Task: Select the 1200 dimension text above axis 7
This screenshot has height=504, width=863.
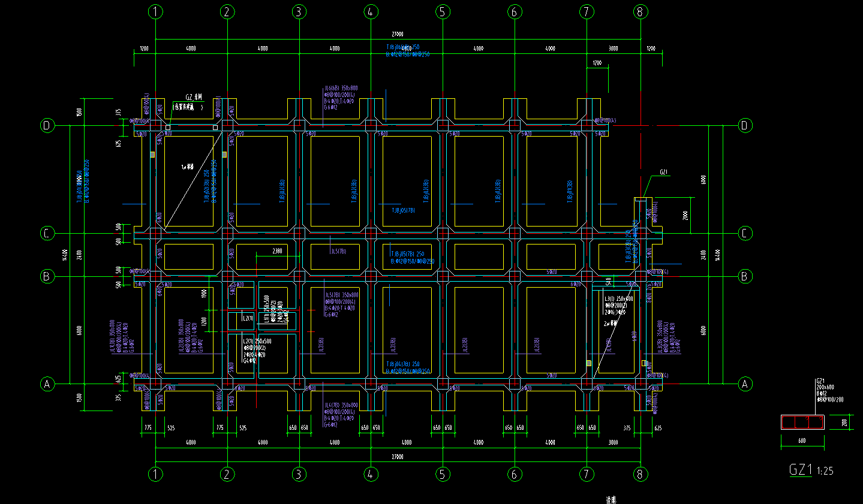Action: point(597,63)
